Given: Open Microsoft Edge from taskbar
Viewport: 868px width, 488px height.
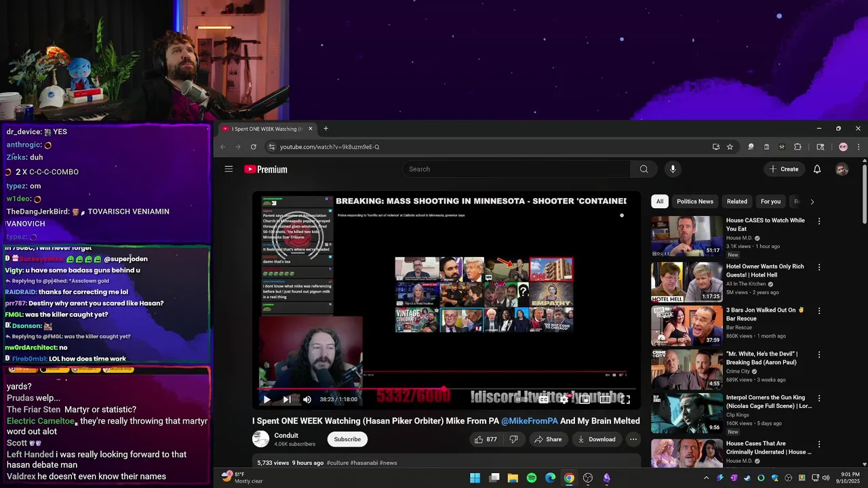Looking at the screenshot, I should [x=550, y=478].
